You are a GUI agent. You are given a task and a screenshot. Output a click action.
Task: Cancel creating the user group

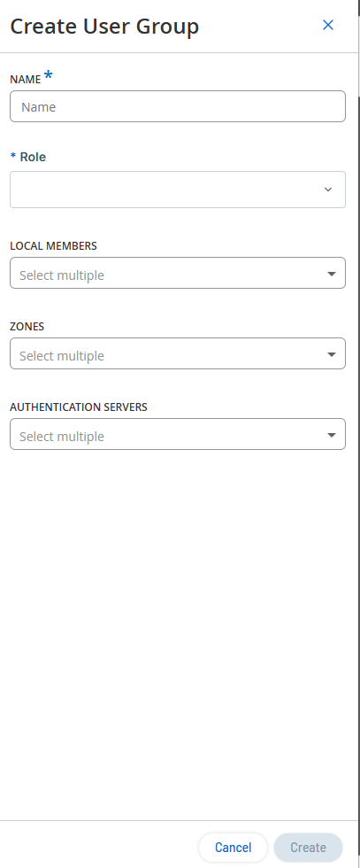click(x=233, y=848)
